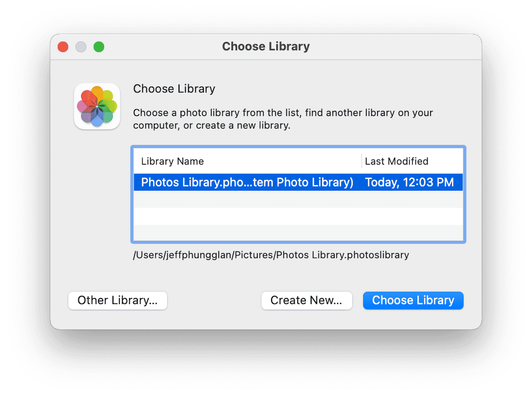The width and height of the screenshot is (532, 396).
Task: Select the Photos Library.photoslibrary row
Action: (247, 182)
